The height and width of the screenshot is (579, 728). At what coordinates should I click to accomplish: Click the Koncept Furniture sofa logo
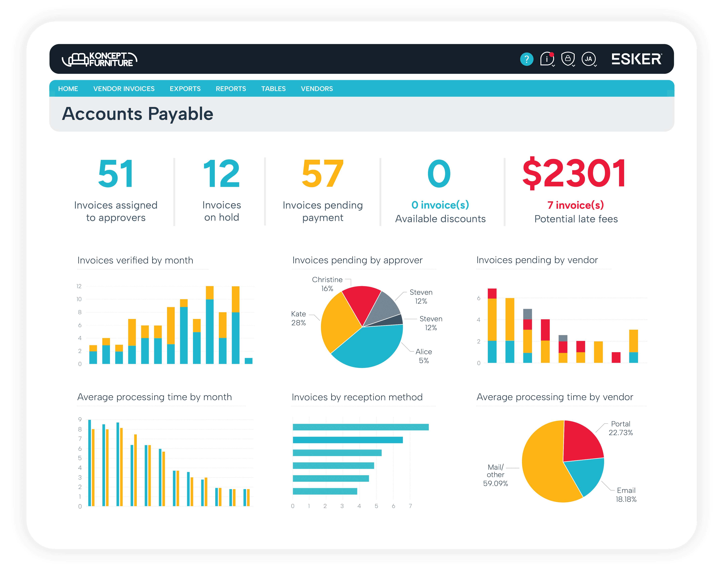pyautogui.click(x=100, y=59)
